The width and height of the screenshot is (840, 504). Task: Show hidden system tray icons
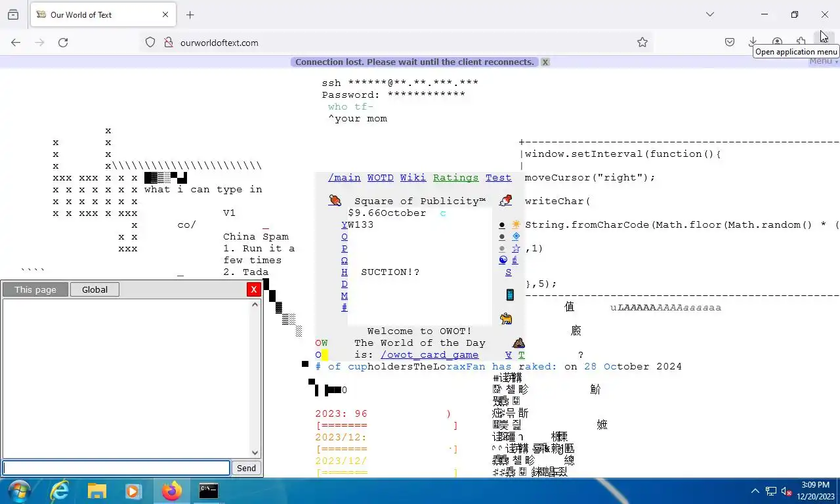(x=755, y=491)
